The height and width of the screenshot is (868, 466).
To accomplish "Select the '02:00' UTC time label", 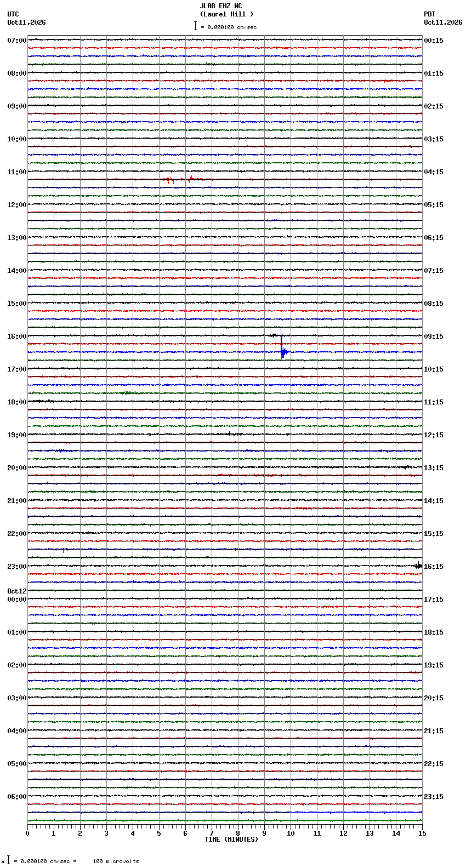I will coord(17,665).
